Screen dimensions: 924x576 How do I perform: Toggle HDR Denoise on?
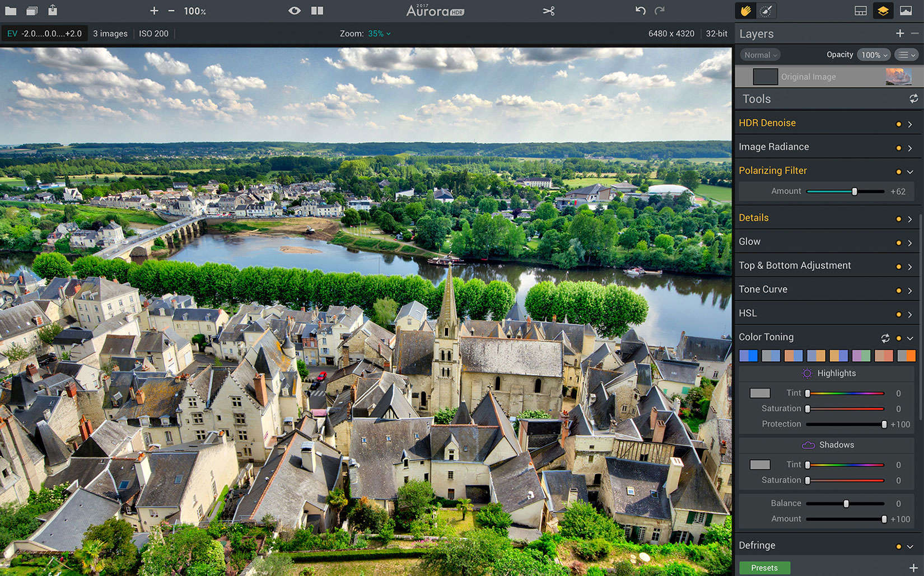[898, 124]
